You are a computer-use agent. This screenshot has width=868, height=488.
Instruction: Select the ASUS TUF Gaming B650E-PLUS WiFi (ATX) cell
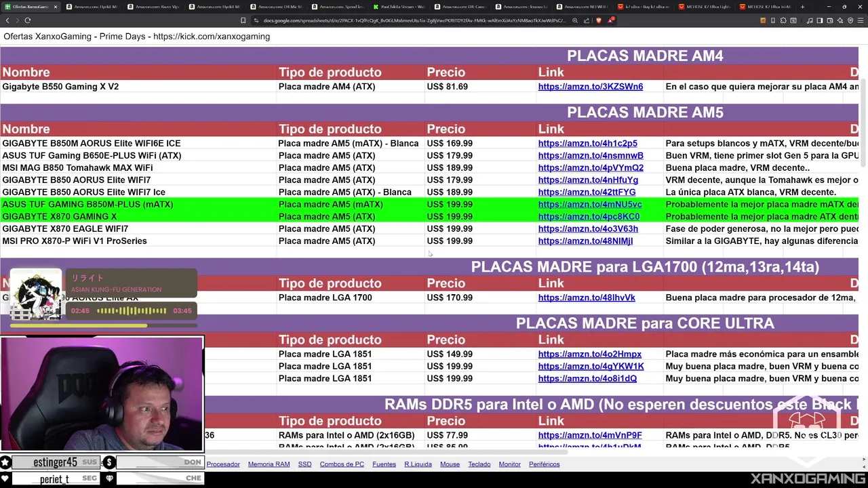click(x=138, y=156)
